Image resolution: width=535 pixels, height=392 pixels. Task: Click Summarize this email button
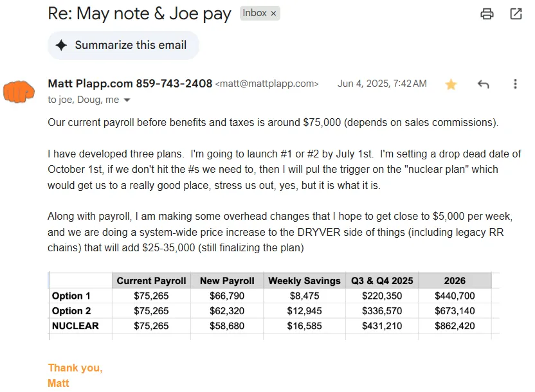tap(123, 45)
